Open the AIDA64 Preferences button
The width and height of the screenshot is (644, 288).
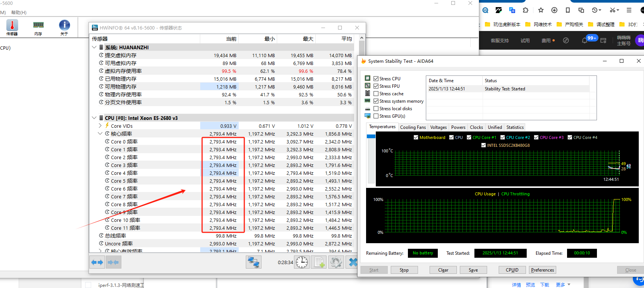point(542,270)
